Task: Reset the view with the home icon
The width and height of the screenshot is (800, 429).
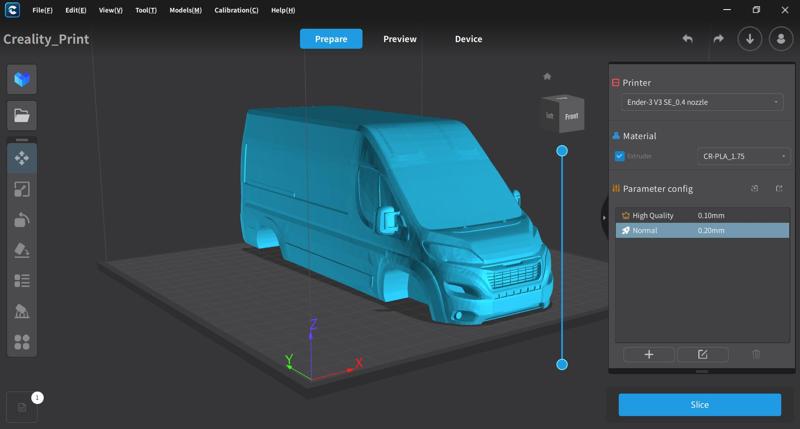Action: click(547, 77)
